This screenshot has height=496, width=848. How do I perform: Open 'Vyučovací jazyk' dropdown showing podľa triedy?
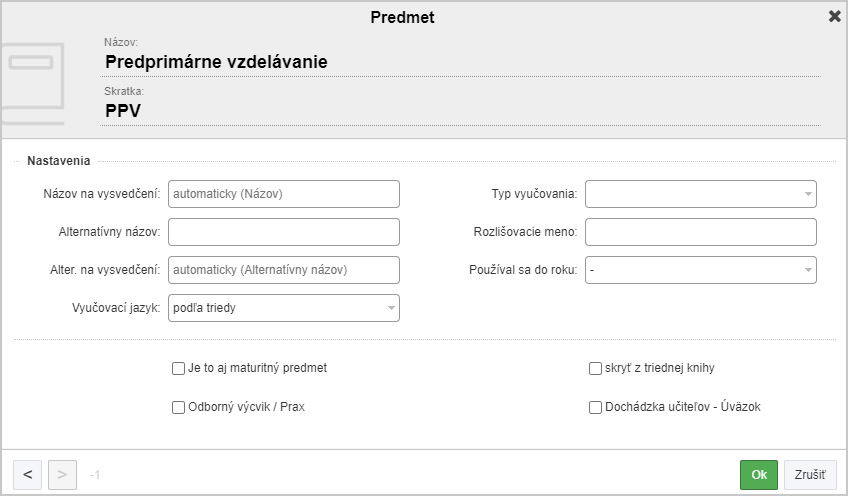283,308
